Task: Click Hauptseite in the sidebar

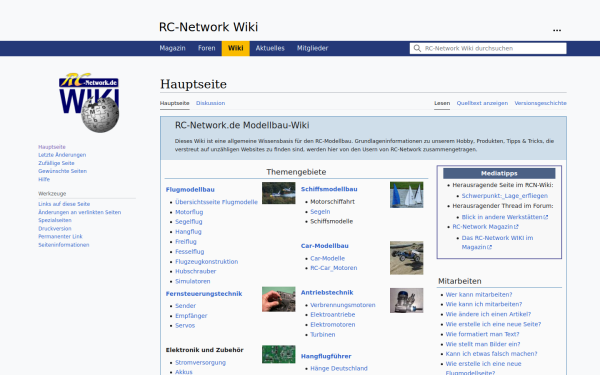Action: [x=52, y=147]
